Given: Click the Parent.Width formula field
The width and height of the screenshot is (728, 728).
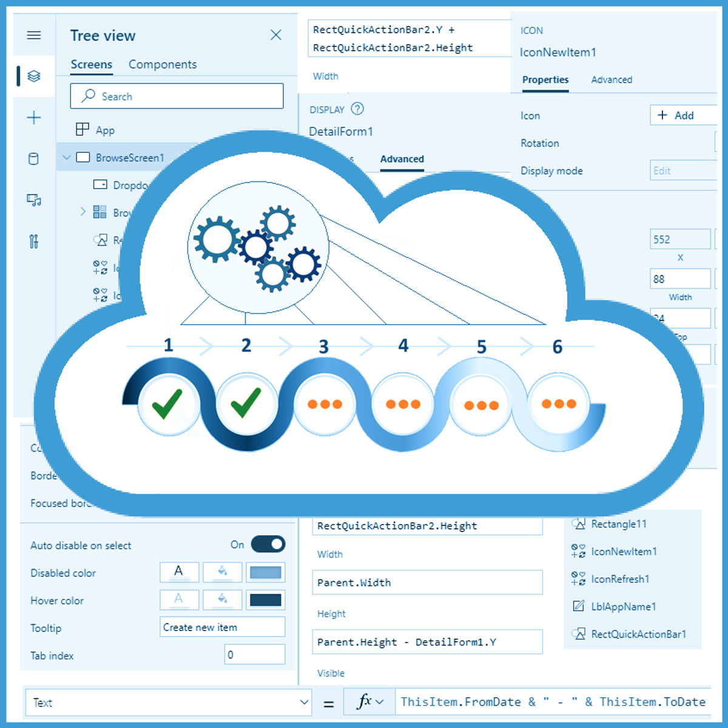Looking at the screenshot, I should 427,582.
